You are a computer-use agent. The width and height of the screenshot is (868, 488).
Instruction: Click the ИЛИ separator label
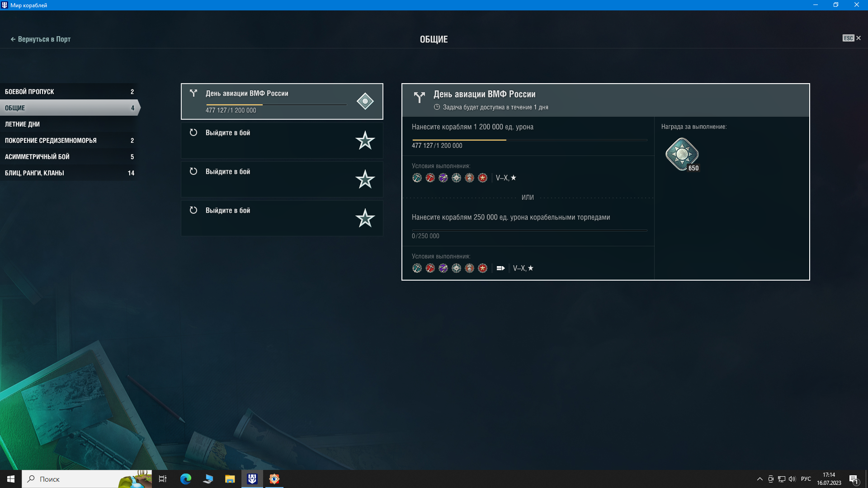[528, 197]
